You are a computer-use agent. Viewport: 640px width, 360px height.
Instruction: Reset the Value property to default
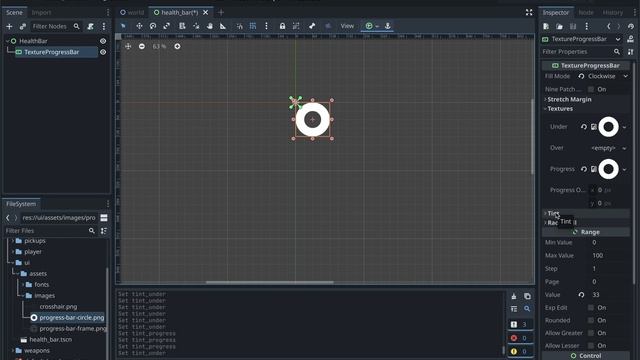click(581, 295)
